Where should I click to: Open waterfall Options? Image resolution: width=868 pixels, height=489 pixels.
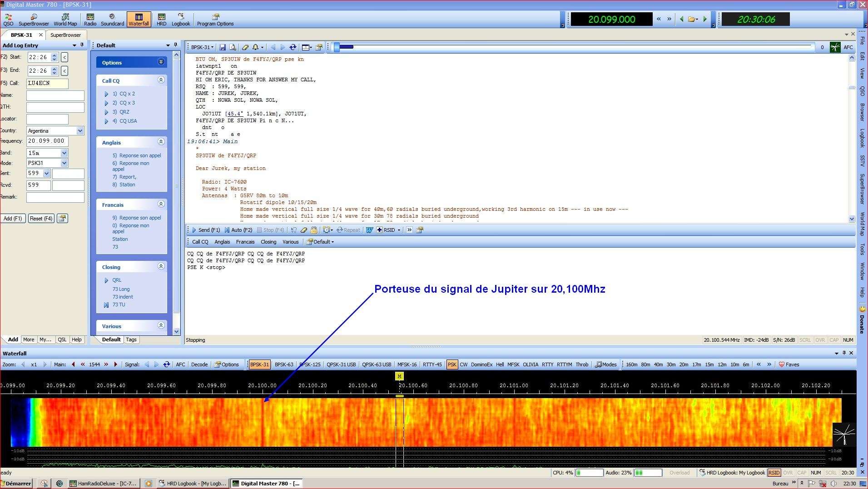227,364
